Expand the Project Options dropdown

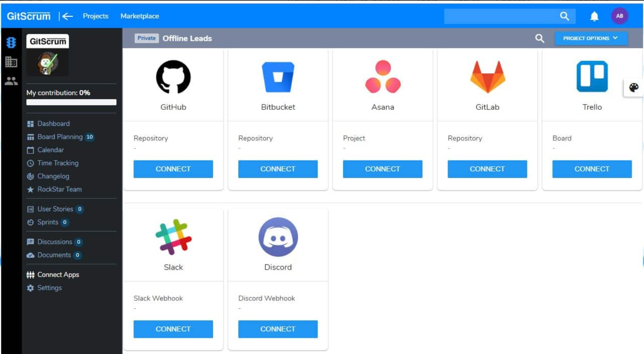[x=591, y=38]
